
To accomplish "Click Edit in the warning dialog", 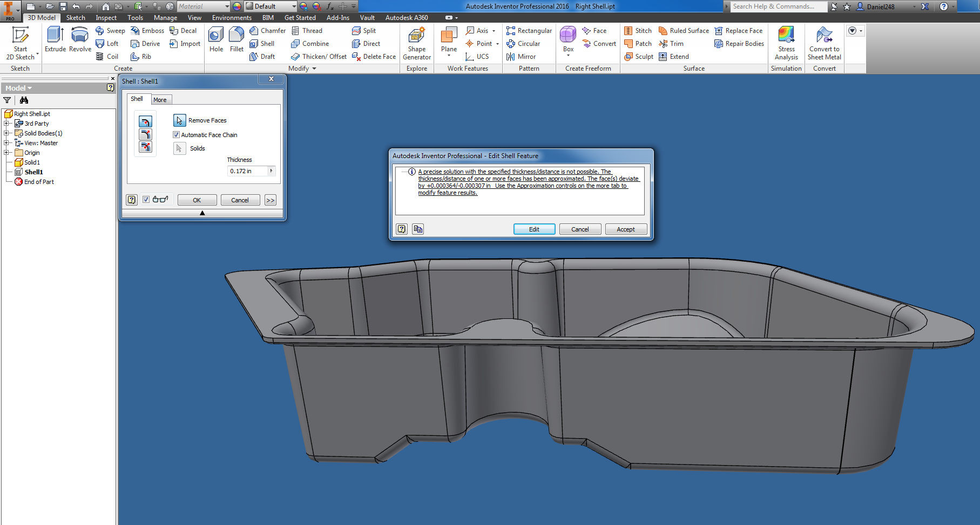I will pyautogui.click(x=534, y=229).
